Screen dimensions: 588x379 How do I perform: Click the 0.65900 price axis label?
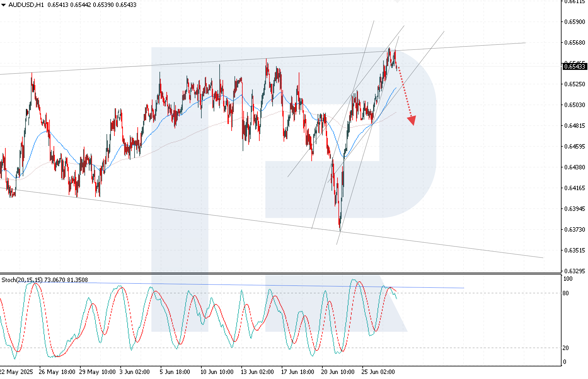575,22
